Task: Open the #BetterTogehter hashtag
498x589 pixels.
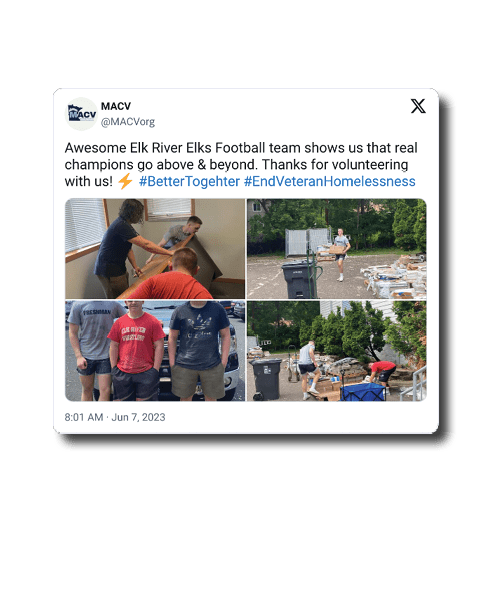Action: 189,181
